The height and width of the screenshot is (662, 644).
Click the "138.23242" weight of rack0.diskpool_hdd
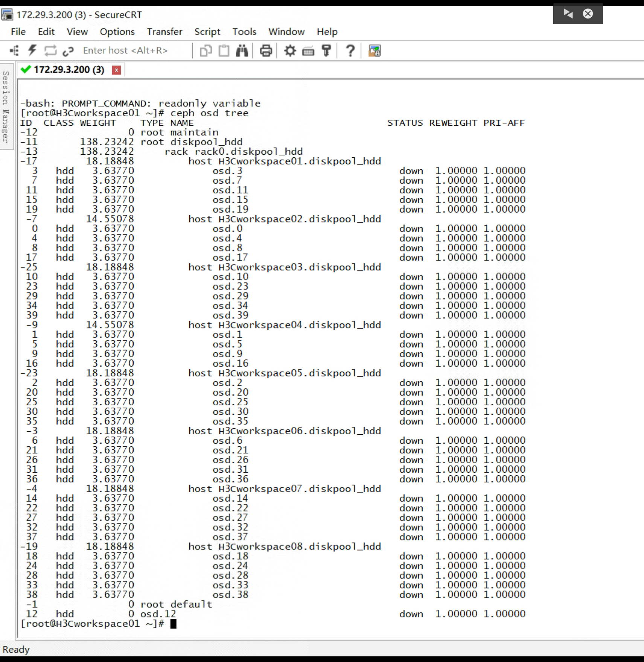(x=107, y=152)
